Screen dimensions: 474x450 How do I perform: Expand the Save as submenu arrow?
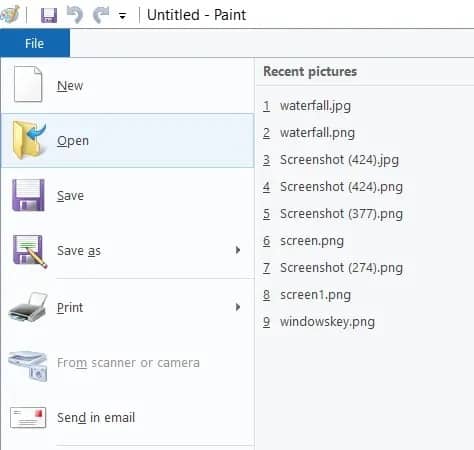click(x=238, y=250)
